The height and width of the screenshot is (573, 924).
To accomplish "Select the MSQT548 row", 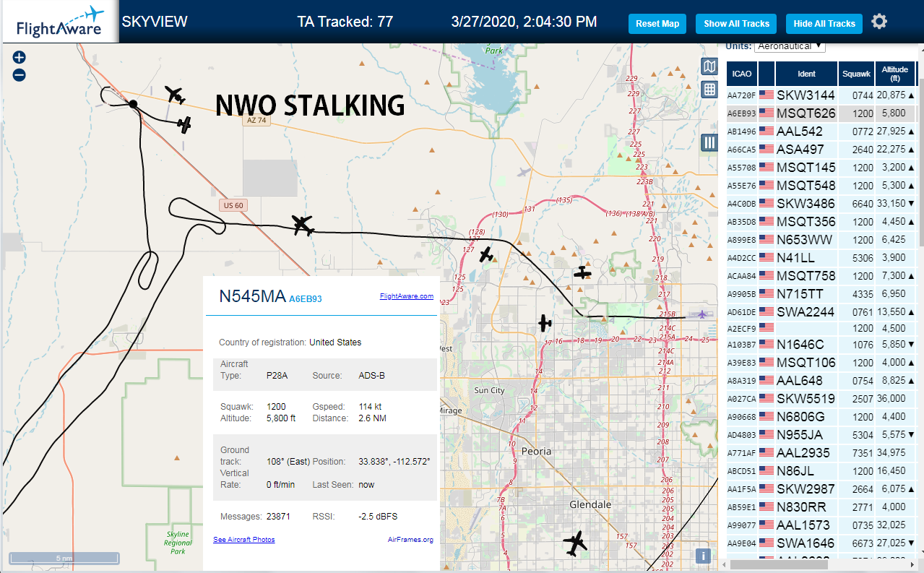I will [821, 186].
